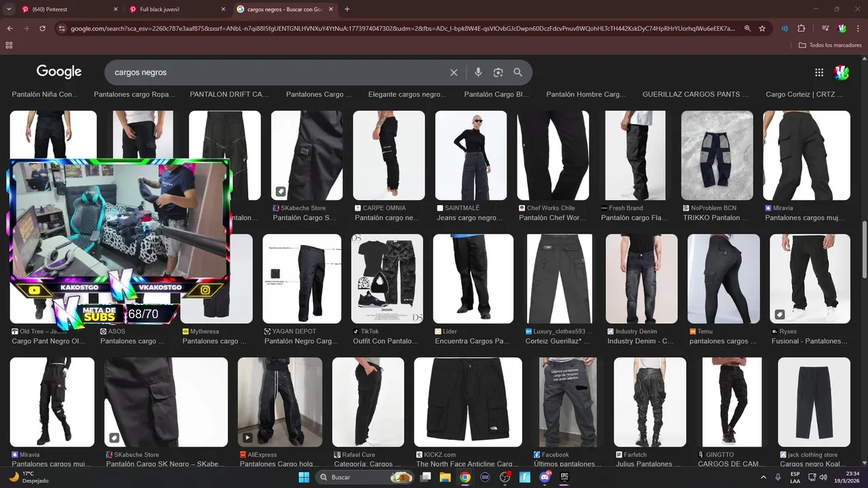Open Fresh Brand Pantalón cargo link
The height and width of the screenshot is (488, 868).
pos(634,218)
